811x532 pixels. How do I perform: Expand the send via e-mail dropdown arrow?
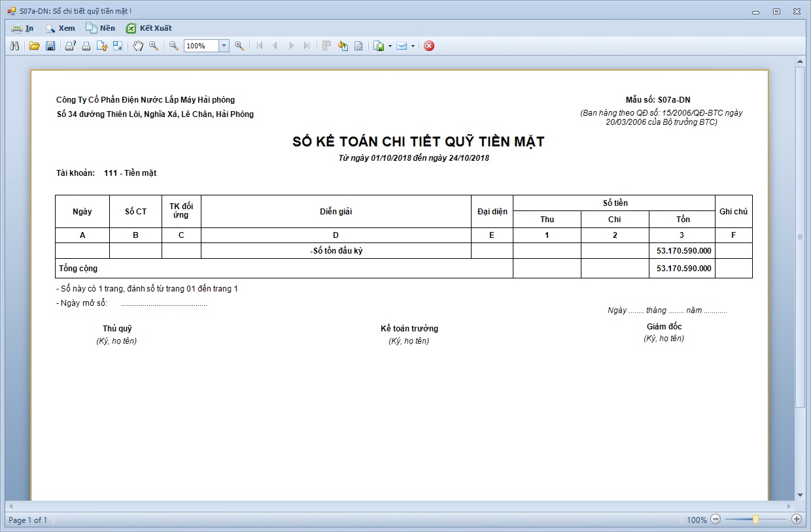coord(413,46)
